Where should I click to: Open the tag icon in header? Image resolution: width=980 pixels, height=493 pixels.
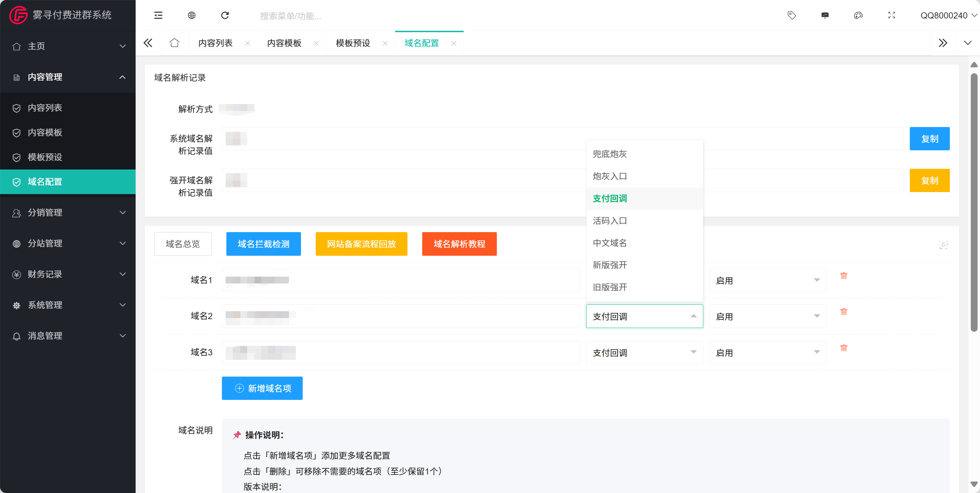792,15
